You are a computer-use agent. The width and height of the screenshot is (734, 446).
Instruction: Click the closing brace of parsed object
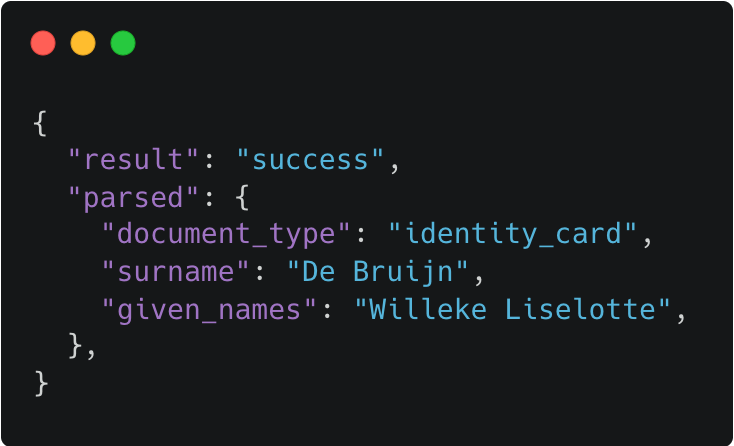[x=75, y=346]
